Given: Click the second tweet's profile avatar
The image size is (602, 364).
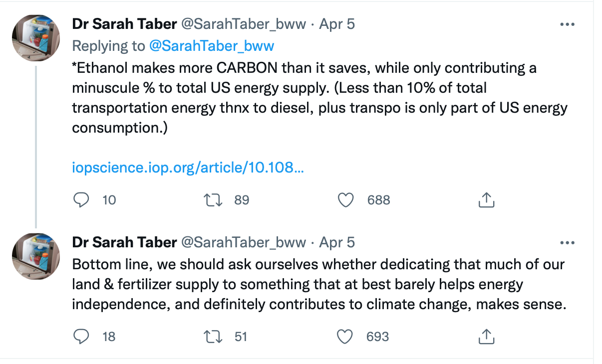Looking at the screenshot, I should click(36, 256).
